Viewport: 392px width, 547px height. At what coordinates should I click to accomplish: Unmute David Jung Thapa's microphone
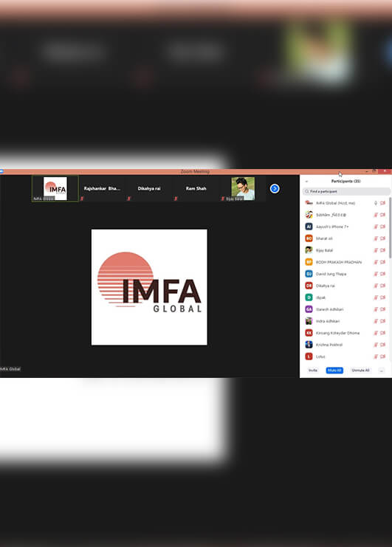376,274
